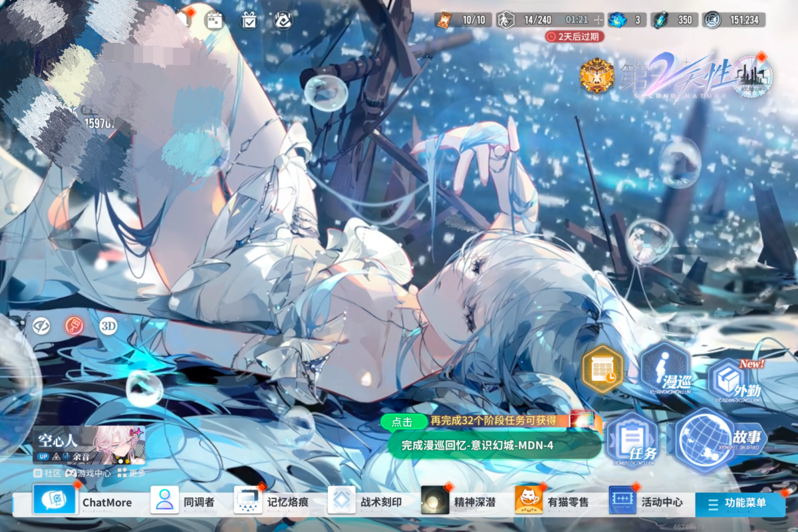Open the hexagon emblem icon beside the gift box
Image resolution: width=798 pixels, height=532 pixels.
coord(284,21)
